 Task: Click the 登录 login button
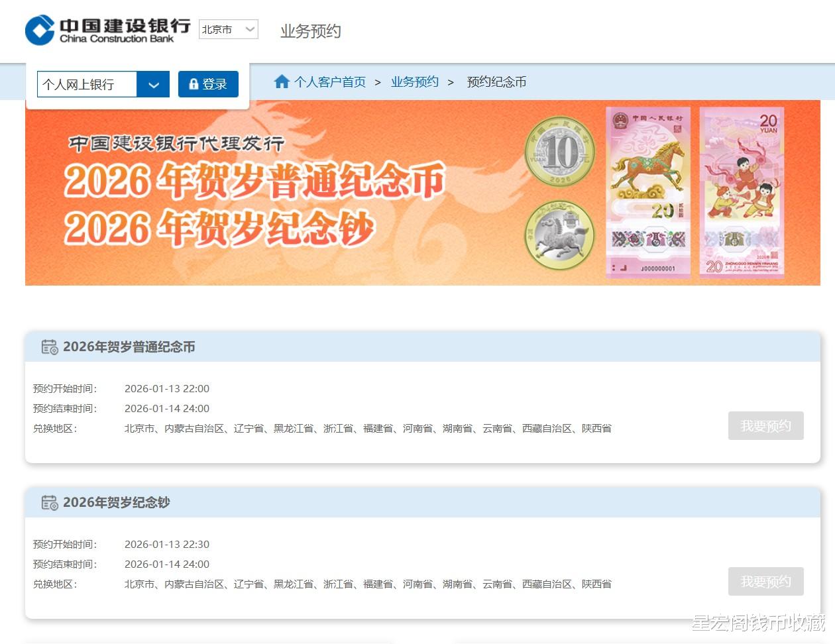[208, 84]
